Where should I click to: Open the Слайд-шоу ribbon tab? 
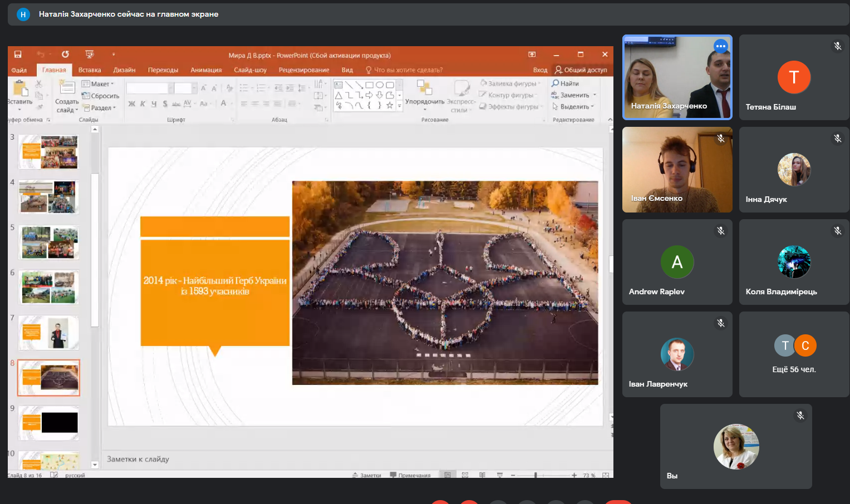tap(250, 70)
